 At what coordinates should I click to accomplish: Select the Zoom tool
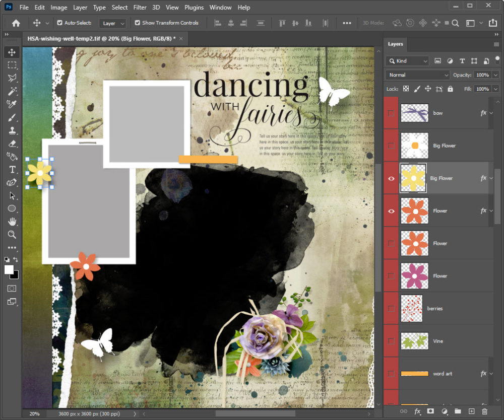(x=12, y=235)
